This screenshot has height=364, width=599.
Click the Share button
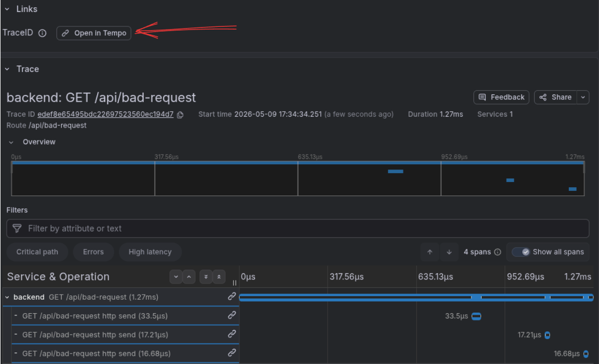555,97
